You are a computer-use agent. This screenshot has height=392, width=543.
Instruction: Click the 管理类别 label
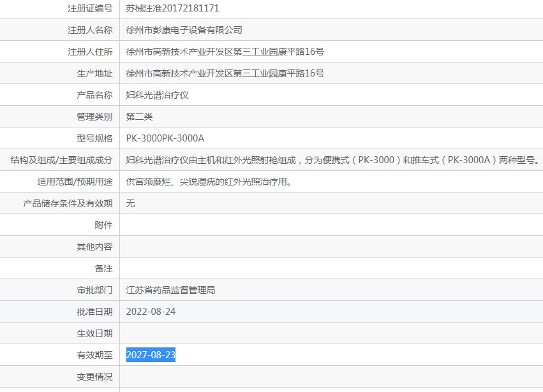coord(94,117)
